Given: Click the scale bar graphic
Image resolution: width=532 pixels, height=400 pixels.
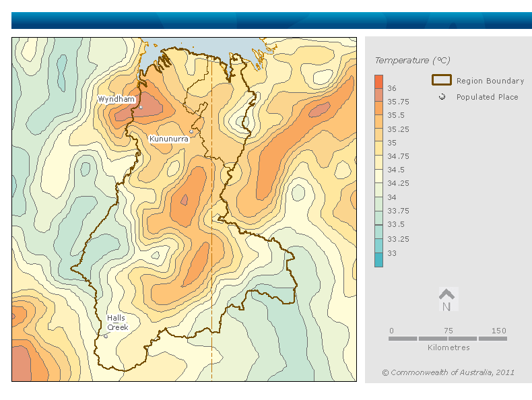Looking at the screenshot, I should pyautogui.click(x=448, y=339).
